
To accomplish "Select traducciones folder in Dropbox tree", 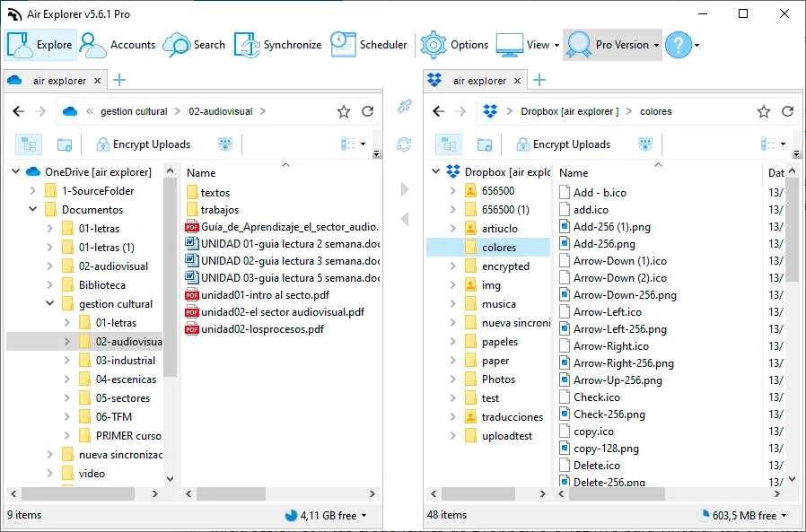I will pyautogui.click(x=512, y=417).
